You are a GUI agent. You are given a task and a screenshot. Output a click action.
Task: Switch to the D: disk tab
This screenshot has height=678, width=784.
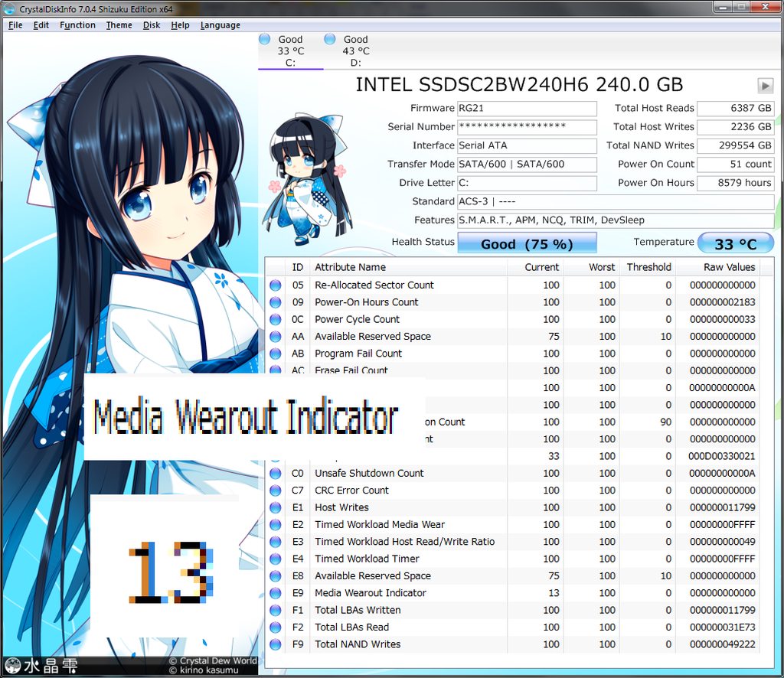(x=350, y=51)
